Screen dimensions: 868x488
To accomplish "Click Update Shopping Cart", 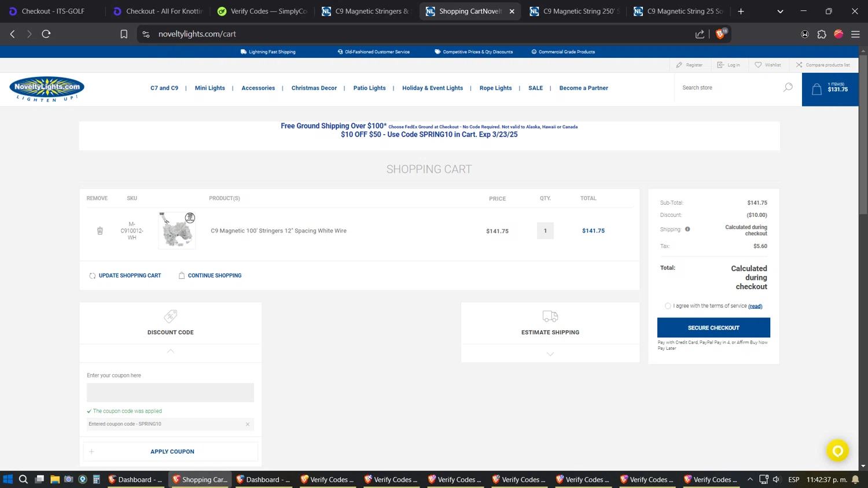I will 125,276.
